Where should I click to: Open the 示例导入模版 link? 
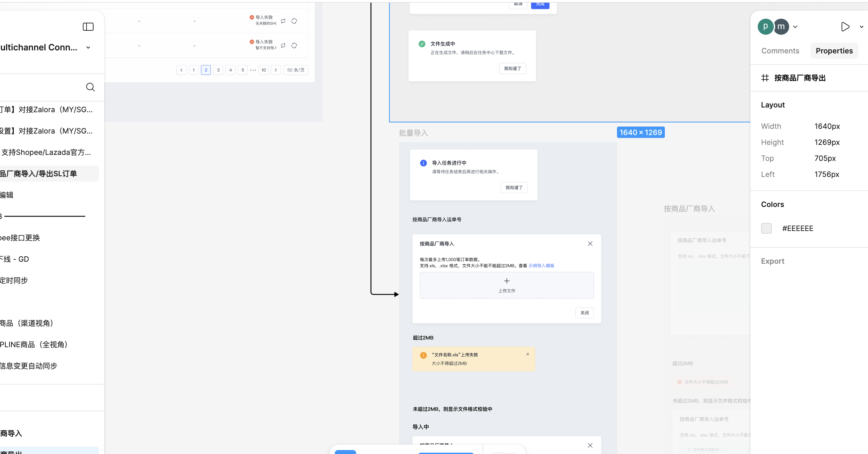pyautogui.click(x=541, y=266)
